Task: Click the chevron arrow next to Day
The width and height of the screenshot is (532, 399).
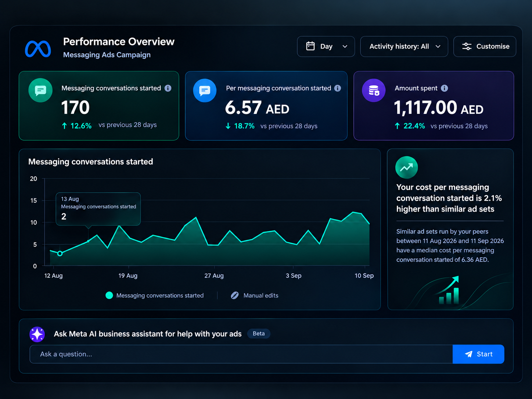Action: pyautogui.click(x=345, y=47)
